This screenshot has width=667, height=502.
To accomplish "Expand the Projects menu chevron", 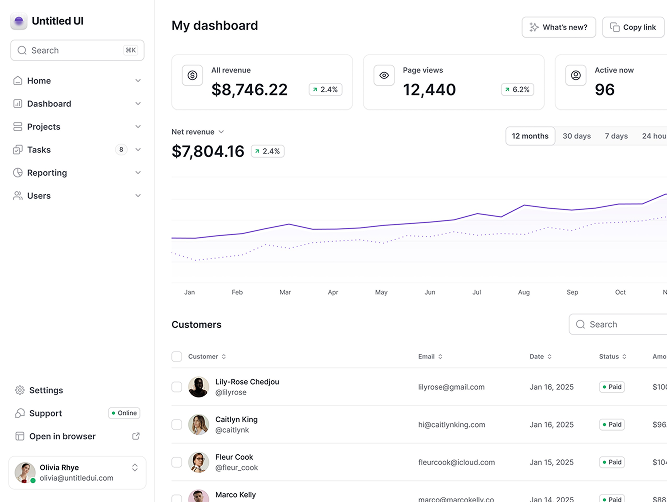I will (138, 126).
